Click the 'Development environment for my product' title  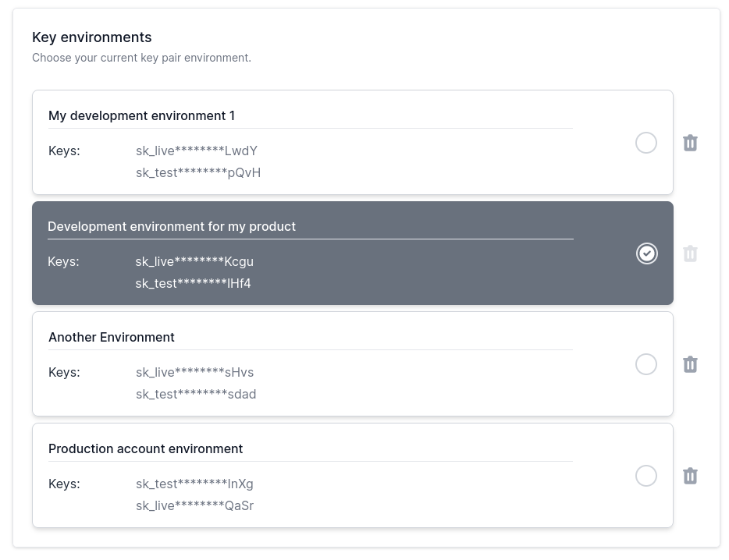pos(172,226)
